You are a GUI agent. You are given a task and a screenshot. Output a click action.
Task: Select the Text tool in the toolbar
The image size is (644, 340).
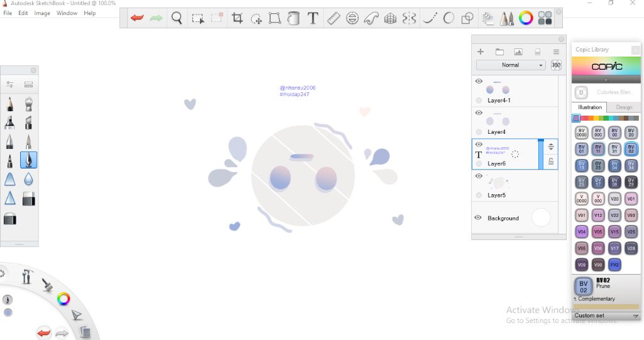(x=313, y=18)
